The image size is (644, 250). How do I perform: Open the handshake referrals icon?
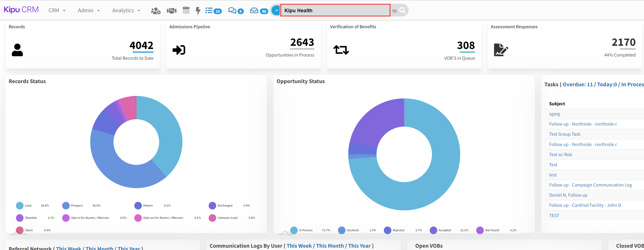point(171,11)
